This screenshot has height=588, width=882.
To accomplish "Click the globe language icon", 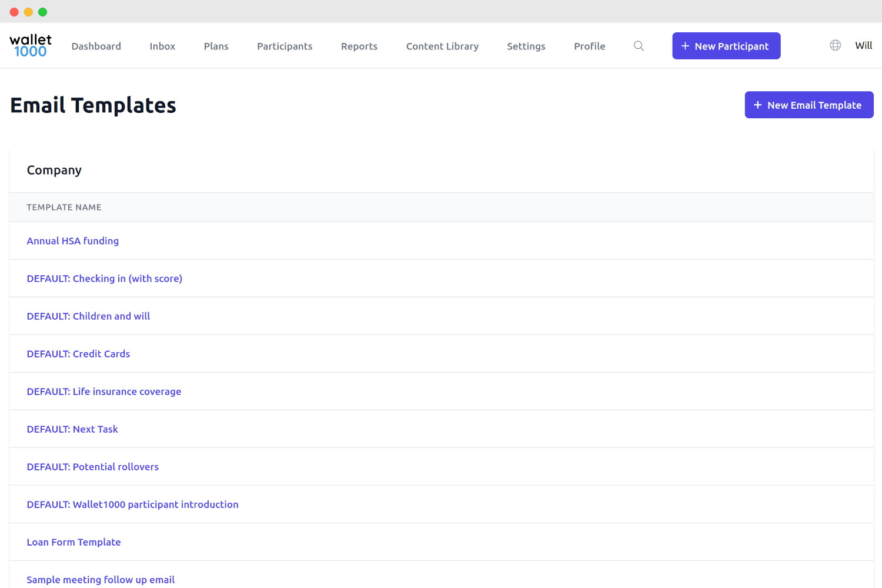I will (835, 45).
